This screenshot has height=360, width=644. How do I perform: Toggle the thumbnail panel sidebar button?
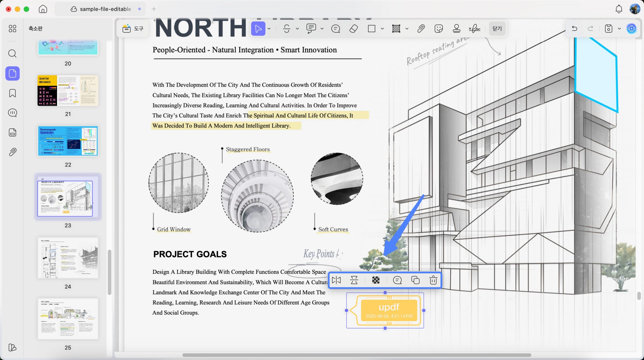coord(12,74)
